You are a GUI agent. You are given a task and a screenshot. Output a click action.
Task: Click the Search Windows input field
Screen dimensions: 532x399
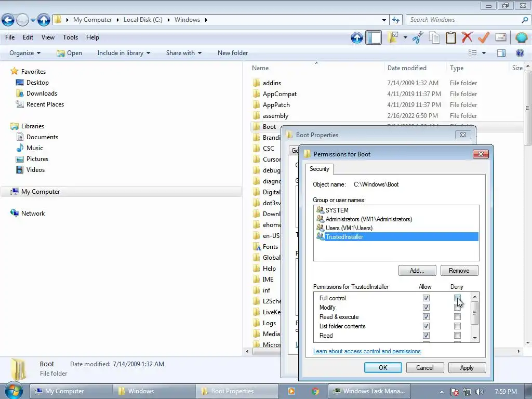[464, 20]
